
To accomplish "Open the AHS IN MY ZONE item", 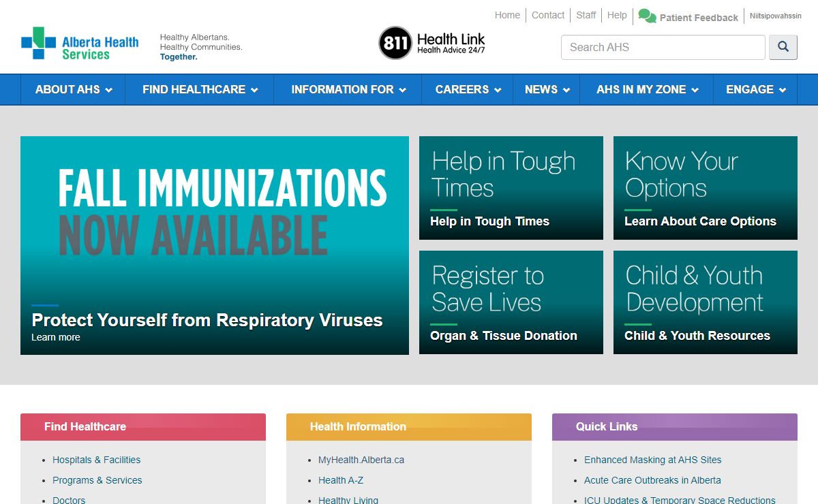I will click(647, 89).
